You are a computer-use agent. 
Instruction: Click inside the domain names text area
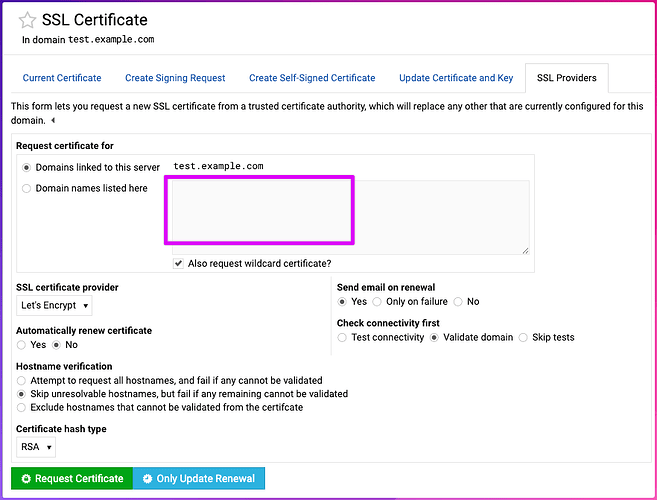coord(345,217)
